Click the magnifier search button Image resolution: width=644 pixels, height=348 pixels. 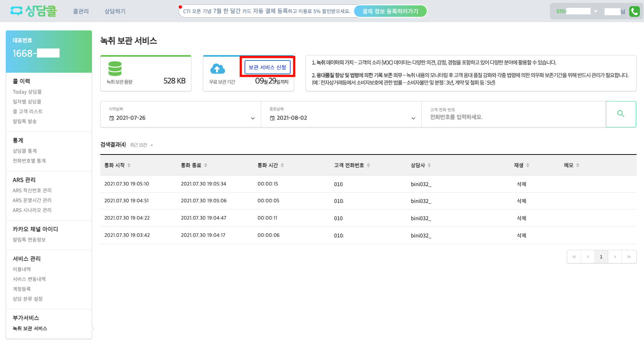tap(621, 114)
